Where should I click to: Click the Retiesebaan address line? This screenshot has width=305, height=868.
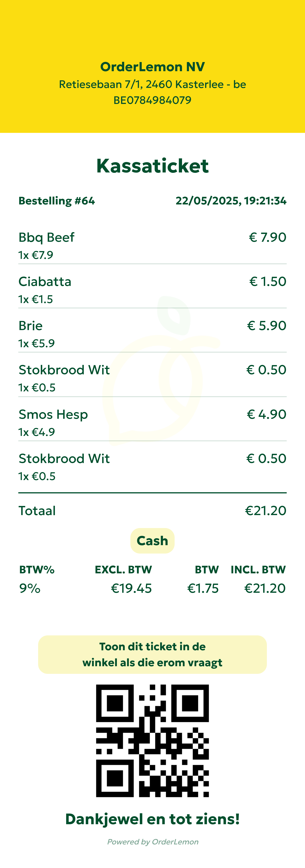tap(152, 84)
